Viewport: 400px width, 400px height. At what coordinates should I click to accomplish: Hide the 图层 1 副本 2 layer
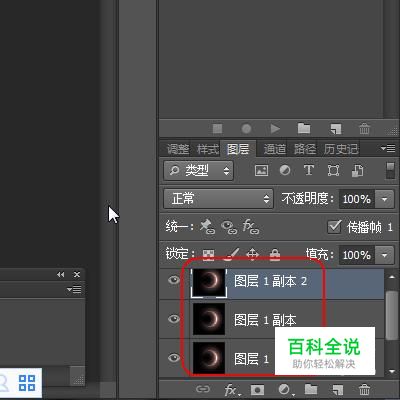click(x=174, y=280)
